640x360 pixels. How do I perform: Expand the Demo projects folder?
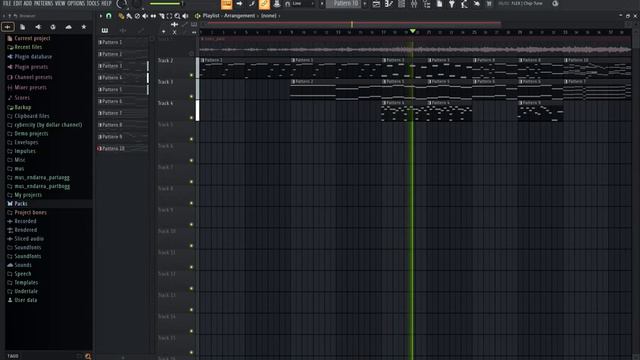[31, 134]
